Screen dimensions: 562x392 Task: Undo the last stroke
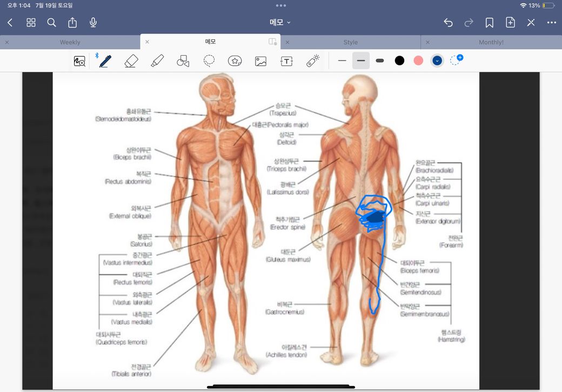click(448, 22)
